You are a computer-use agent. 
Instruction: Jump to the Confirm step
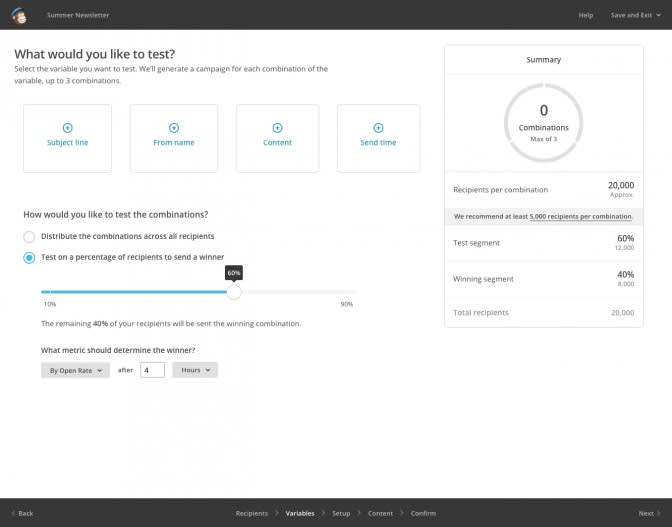423,513
